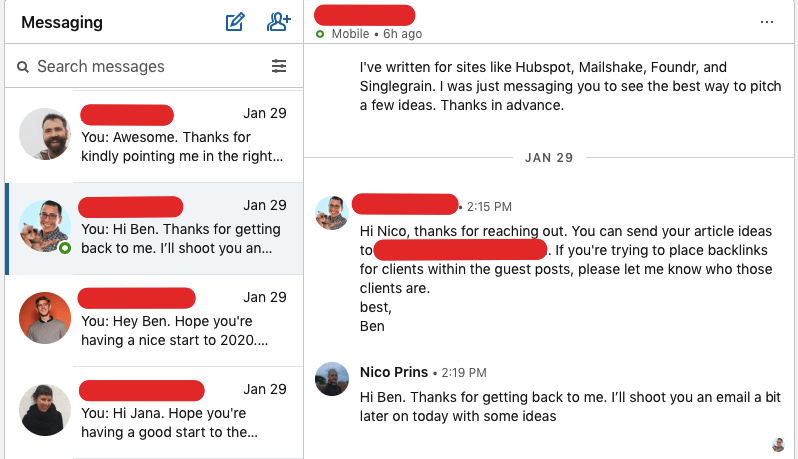Type in the Search messages field
The image size is (798, 459).
click(x=140, y=67)
